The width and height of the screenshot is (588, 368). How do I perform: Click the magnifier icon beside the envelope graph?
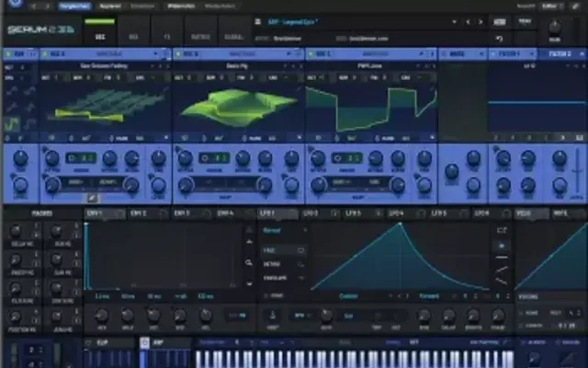(x=249, y=262)
